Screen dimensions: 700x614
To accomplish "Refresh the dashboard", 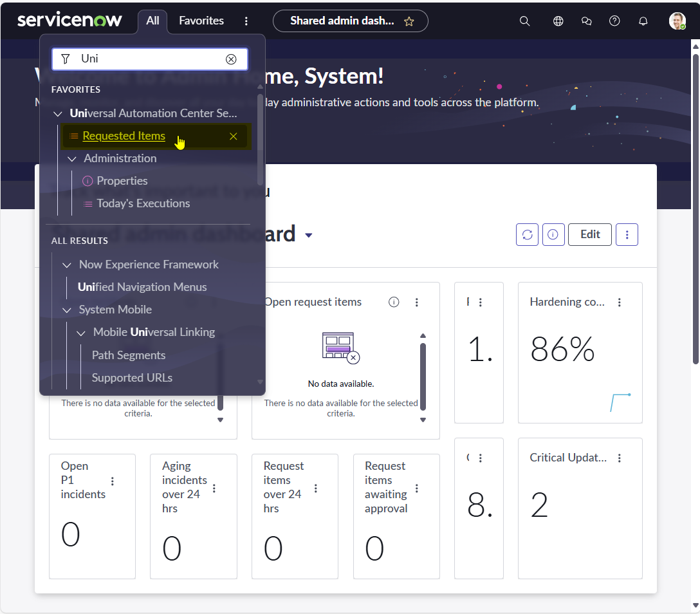I will tap(527, 234).
